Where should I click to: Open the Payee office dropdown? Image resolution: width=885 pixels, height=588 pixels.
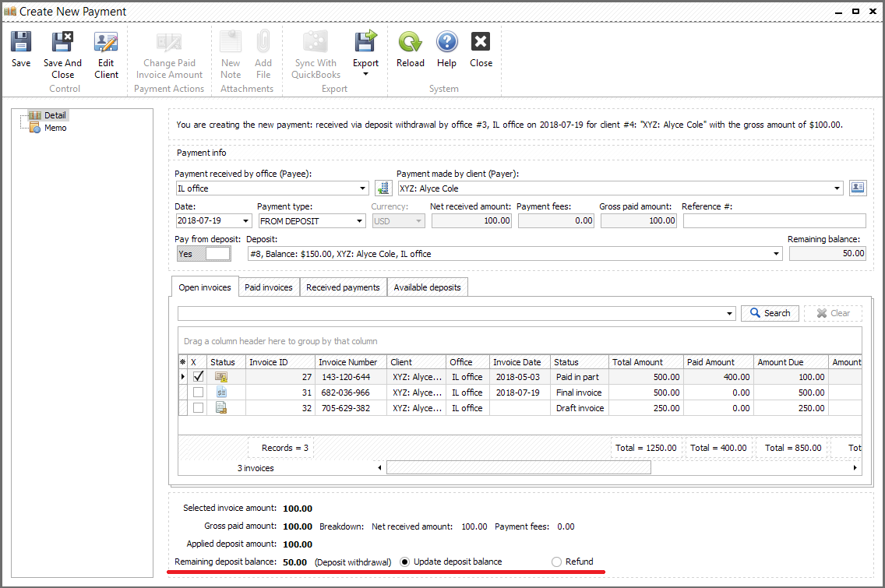point(362,188)
